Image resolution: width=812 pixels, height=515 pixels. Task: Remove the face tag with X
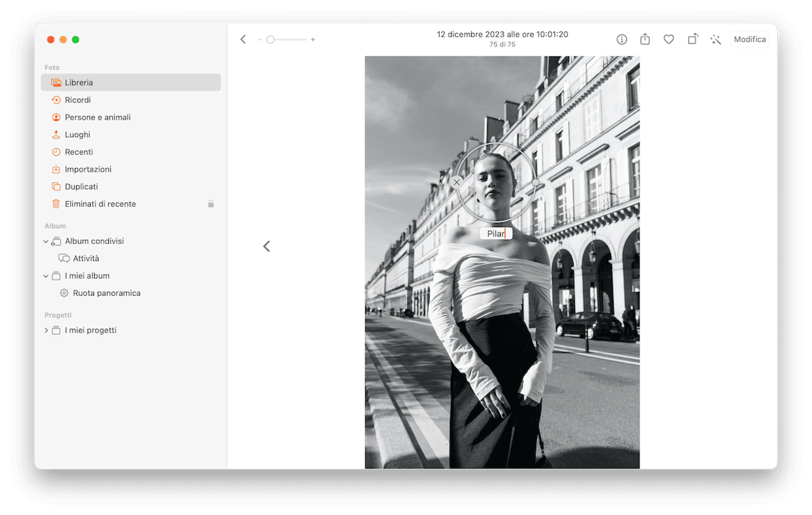(457, 182)
